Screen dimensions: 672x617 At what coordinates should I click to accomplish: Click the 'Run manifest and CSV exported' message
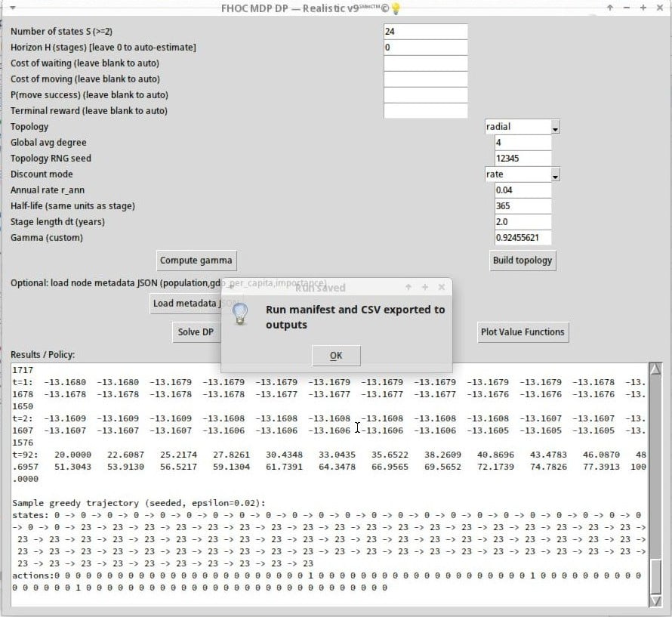point(356,317)
